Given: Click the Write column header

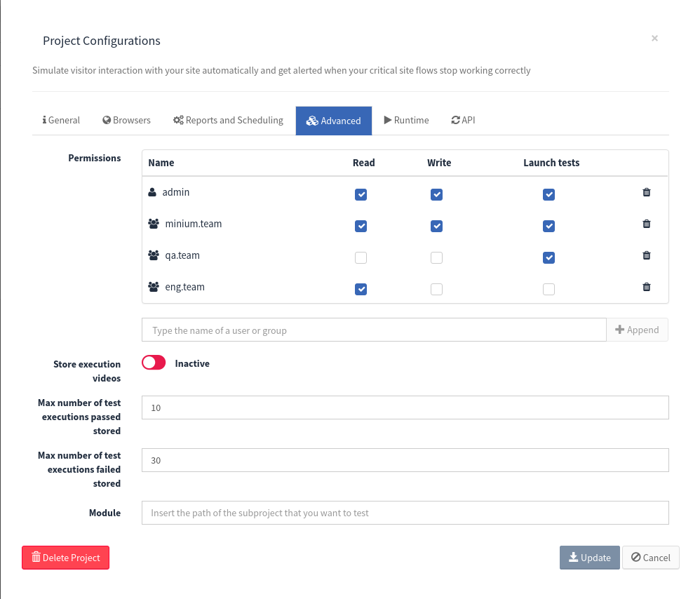Looking at the screenshot, I should point(439,163).
